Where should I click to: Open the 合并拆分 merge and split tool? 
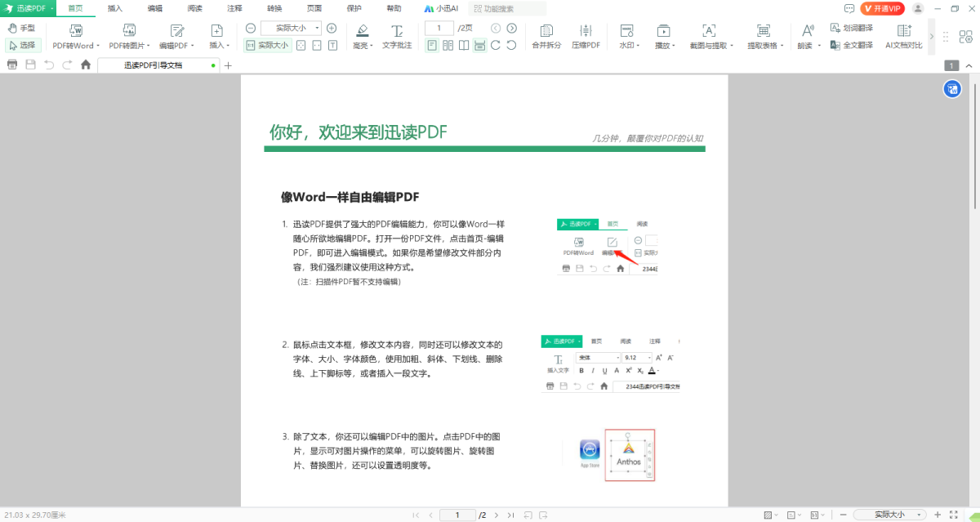coord(546,31)
